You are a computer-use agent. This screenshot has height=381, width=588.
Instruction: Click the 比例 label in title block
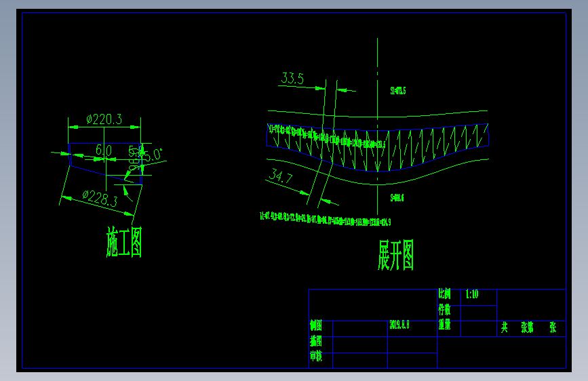pos(444,294)
